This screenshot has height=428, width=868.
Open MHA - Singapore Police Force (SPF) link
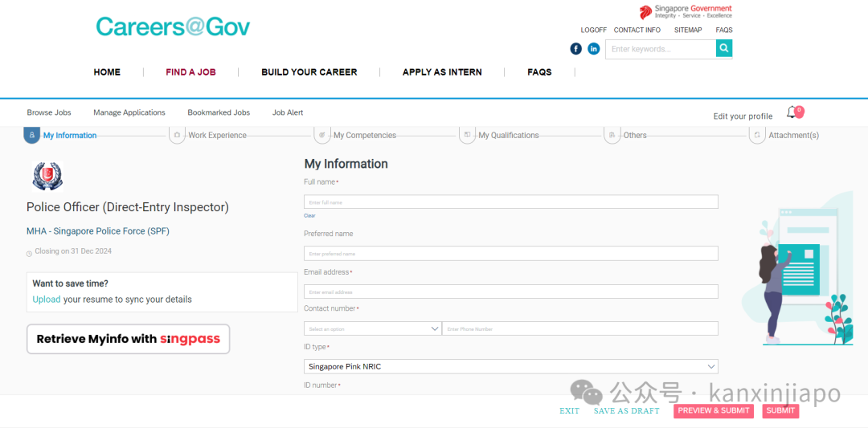tap(98, 231)
